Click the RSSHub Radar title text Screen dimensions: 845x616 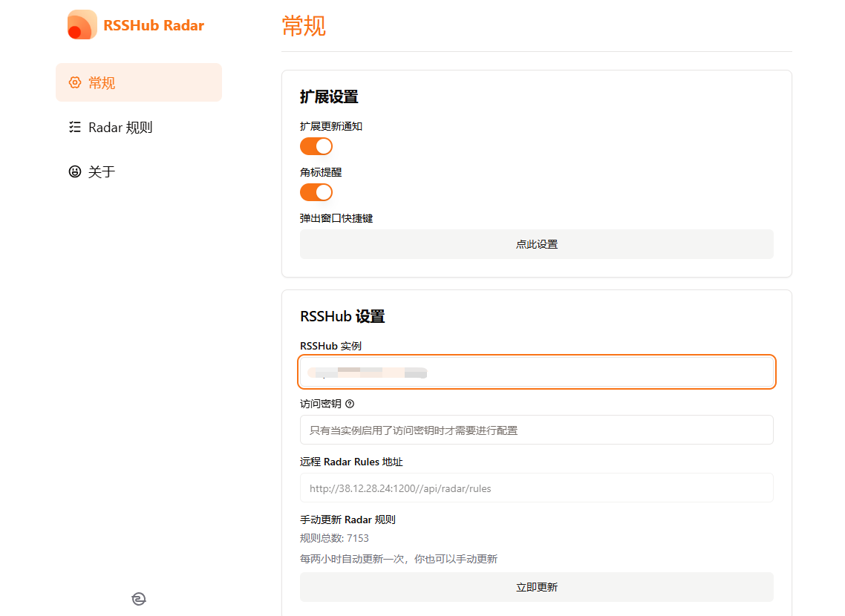pos(154,25)
